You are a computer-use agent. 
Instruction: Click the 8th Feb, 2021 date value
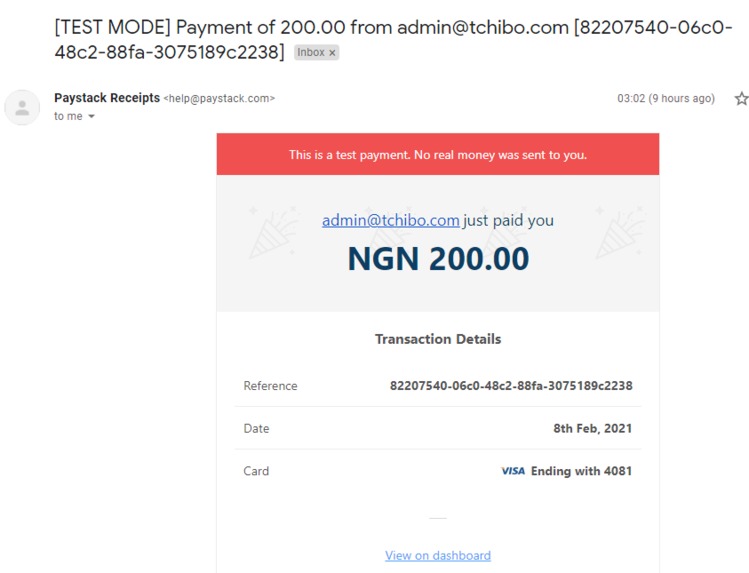point(592,428)
